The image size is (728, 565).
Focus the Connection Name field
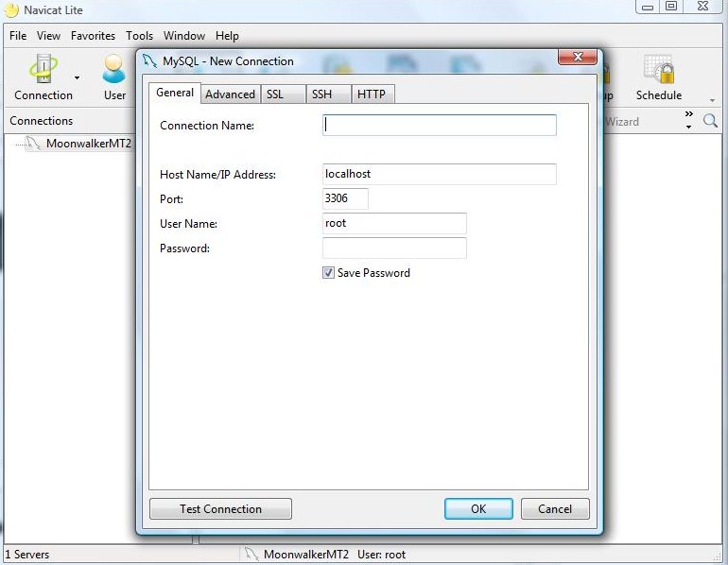tap(440, 126)
